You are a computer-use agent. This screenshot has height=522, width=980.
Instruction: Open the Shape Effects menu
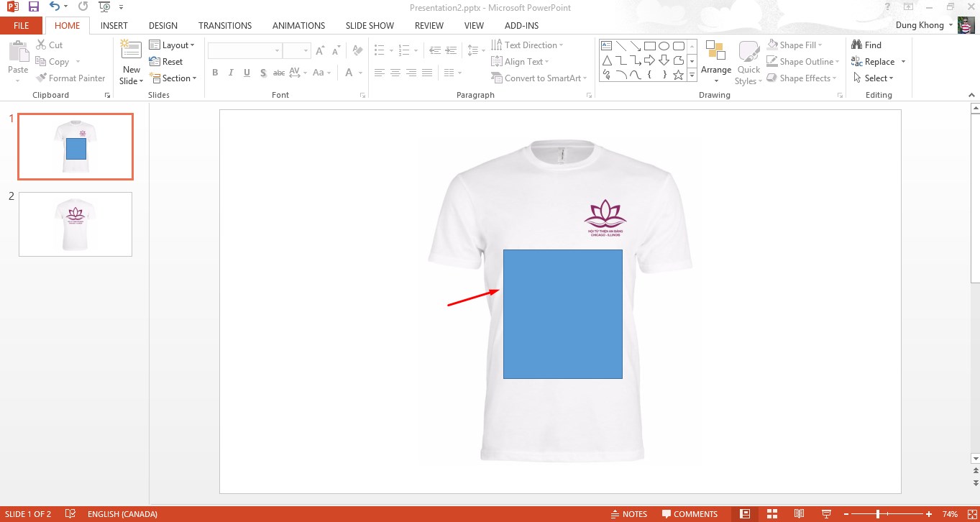pyautogui.click(x=802, y=78)
